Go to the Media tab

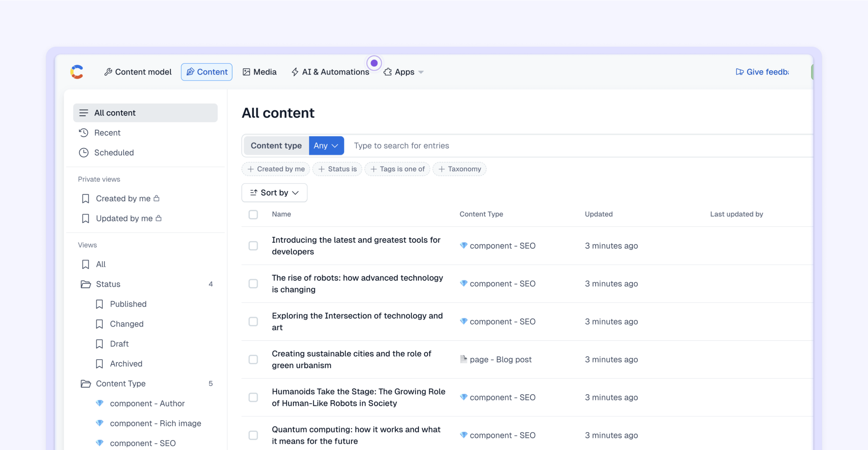tap(260, 72)
